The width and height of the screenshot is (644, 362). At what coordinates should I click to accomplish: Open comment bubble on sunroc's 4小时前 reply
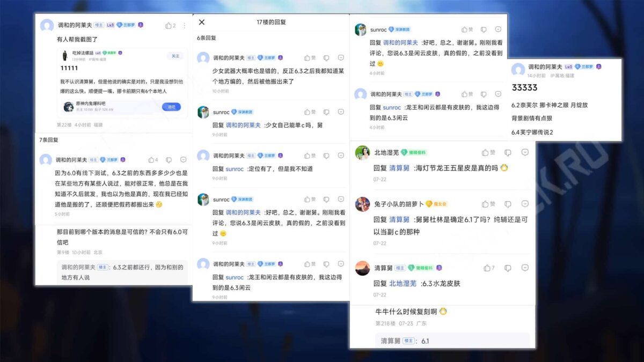[498, 29]
